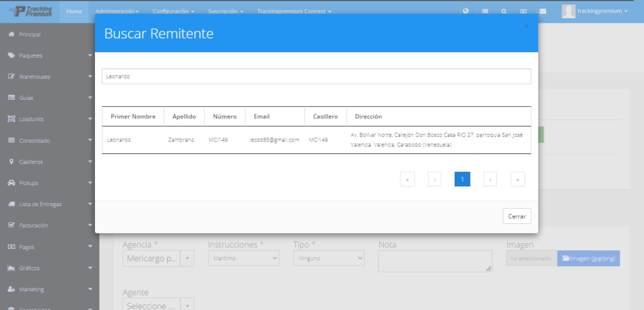Click the Leonardo first name cell
Viewport: 644px width, 310px height.
click(133, 140)
